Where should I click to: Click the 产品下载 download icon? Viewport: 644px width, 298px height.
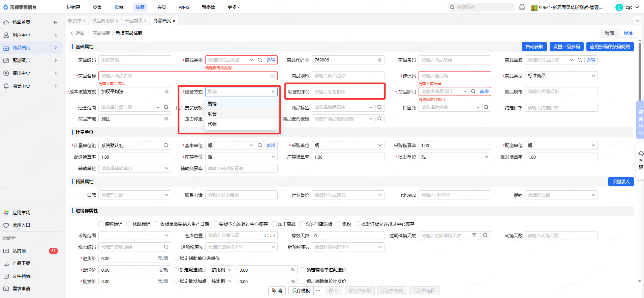(x=6, y=264)
